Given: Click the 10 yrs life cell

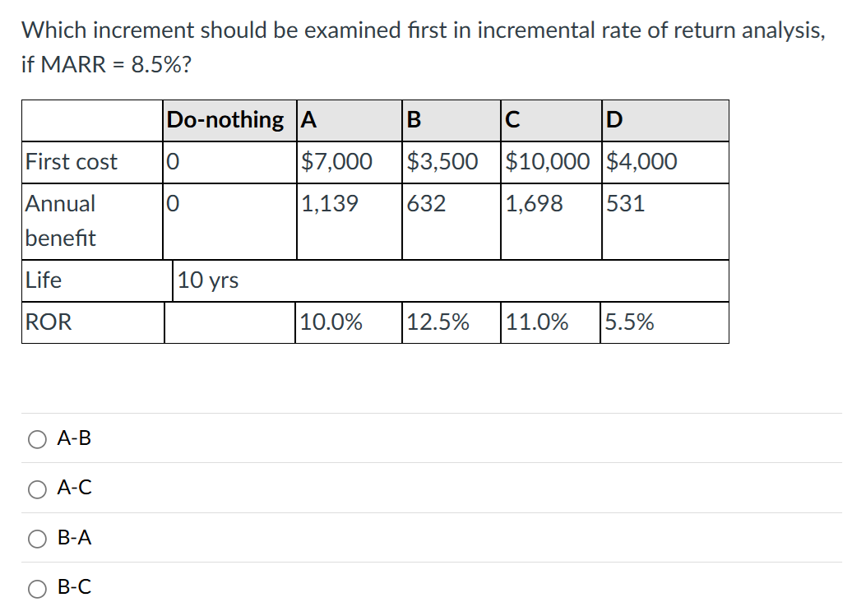Looking at the screenshot, I should point(206,280).
